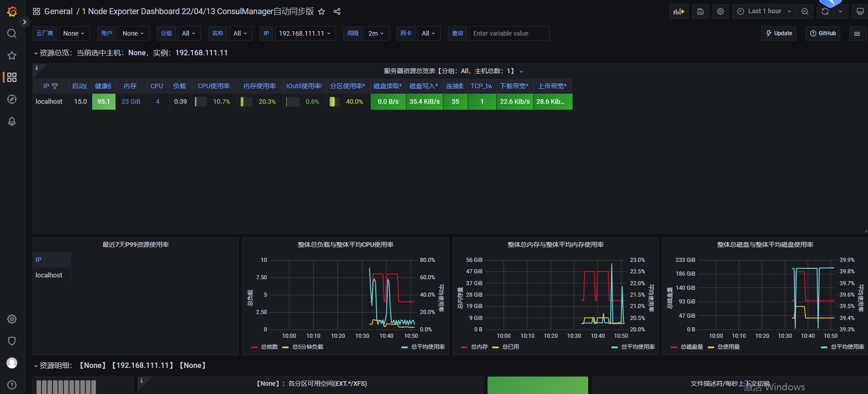
Task: Open the Last 1 hour time picker
Action: pos(765,11)
